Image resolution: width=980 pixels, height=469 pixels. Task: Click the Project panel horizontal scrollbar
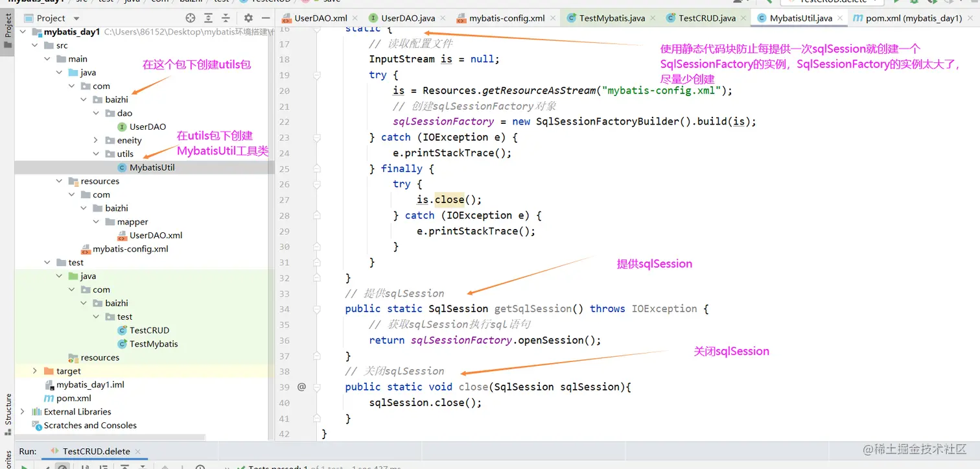click(110, 438)
